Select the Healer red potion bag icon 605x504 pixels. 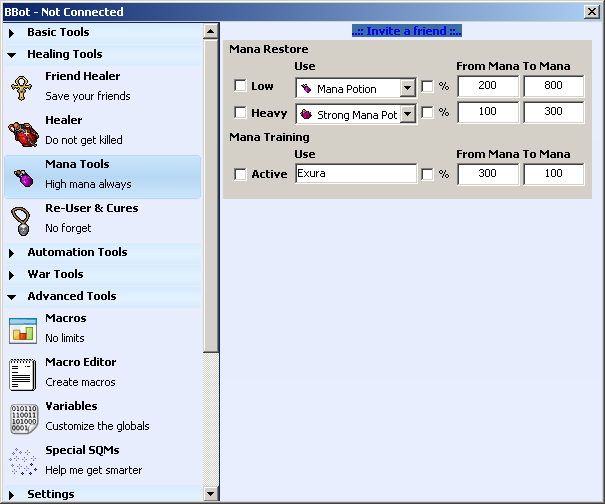23,131
